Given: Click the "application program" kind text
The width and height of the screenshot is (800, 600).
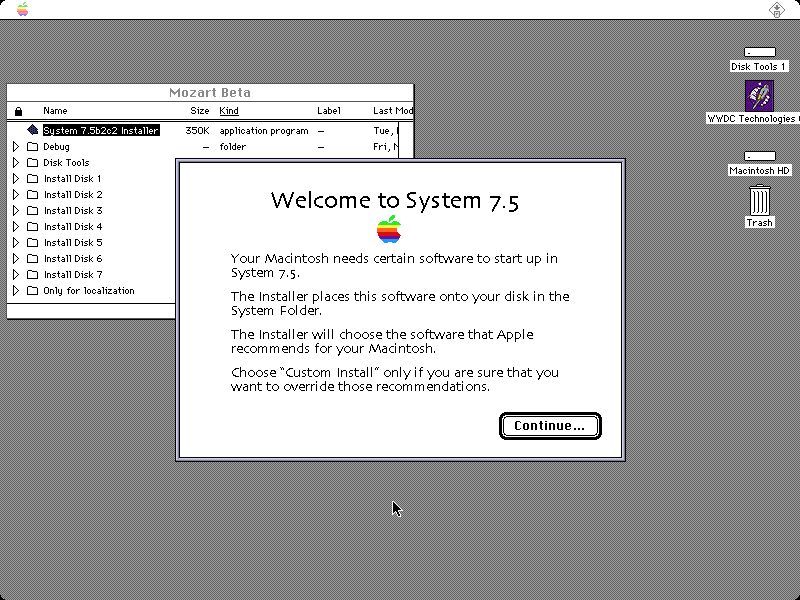Looking at the screenshot, I should point(264,131).
